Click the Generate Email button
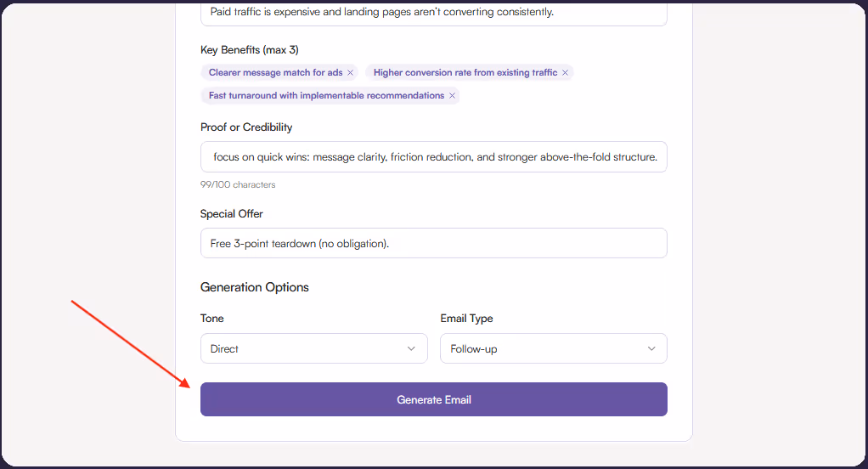This screenshot has height=469, width=868. [433, 399]
